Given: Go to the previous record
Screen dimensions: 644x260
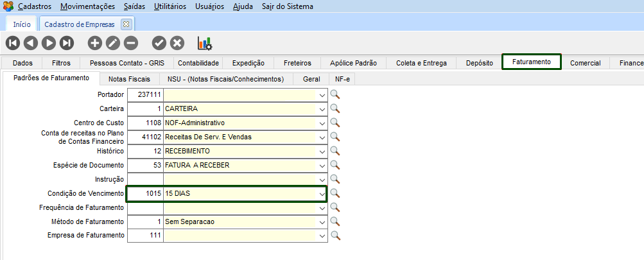Looking at the screenshot, I should point(31,43).
